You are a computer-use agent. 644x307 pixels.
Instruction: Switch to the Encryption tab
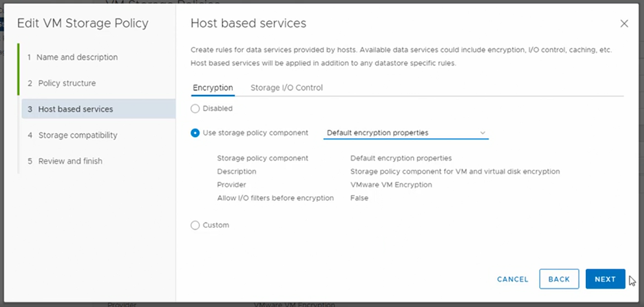[x=212, y=88]
